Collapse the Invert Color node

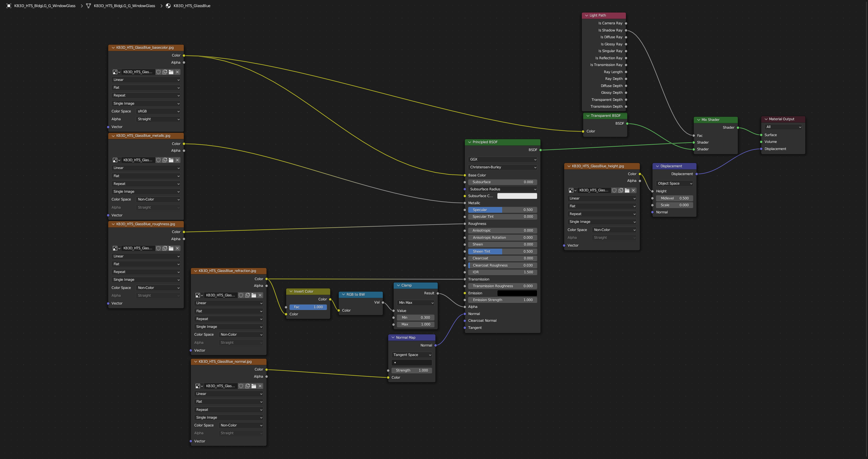(x=291, y=291)
